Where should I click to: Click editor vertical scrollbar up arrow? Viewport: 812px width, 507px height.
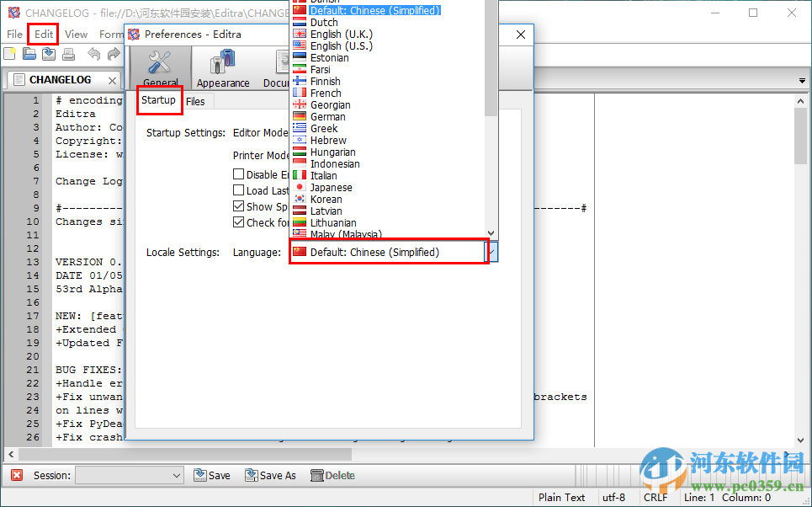(x=800, y=101)
